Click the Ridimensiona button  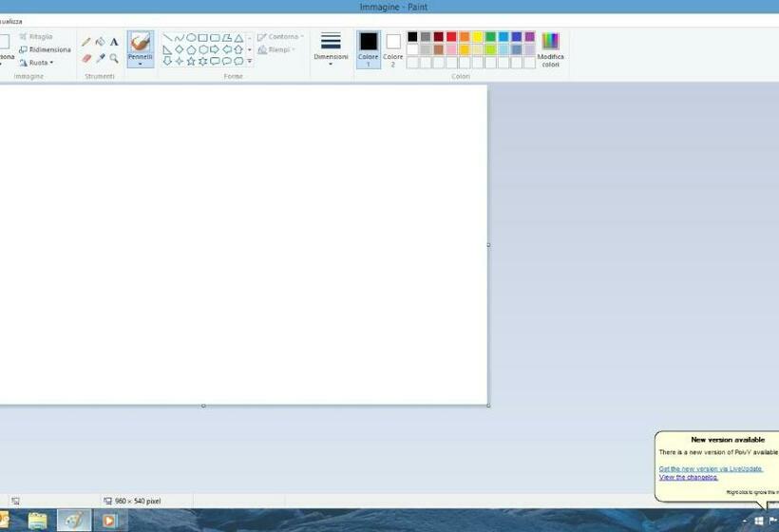click(45, 49)
